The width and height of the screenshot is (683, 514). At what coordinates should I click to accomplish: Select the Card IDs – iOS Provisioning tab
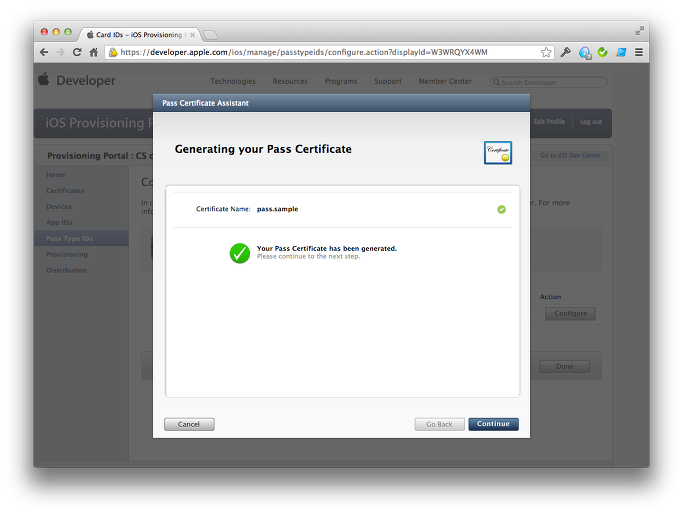(x=139, y=34)
